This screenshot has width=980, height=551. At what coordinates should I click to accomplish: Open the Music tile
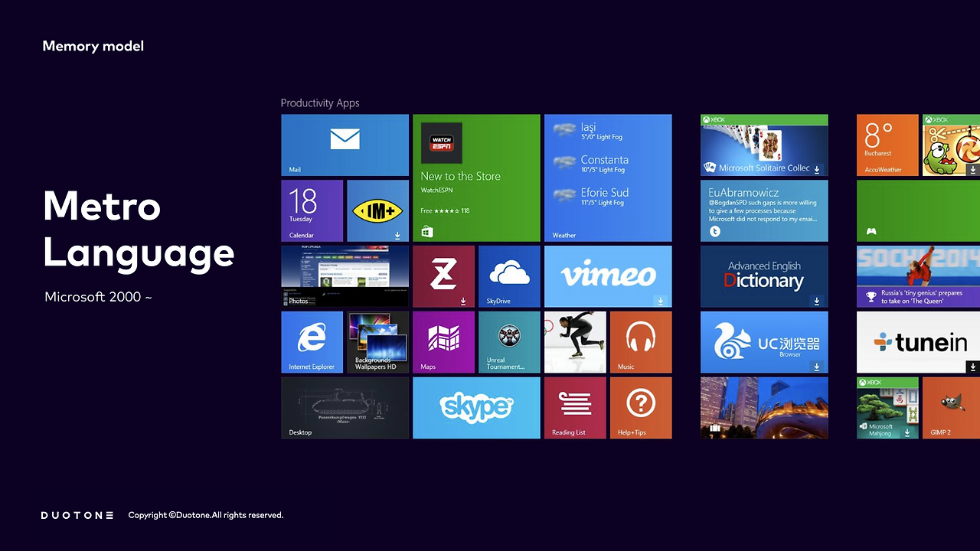click(641, 342)
